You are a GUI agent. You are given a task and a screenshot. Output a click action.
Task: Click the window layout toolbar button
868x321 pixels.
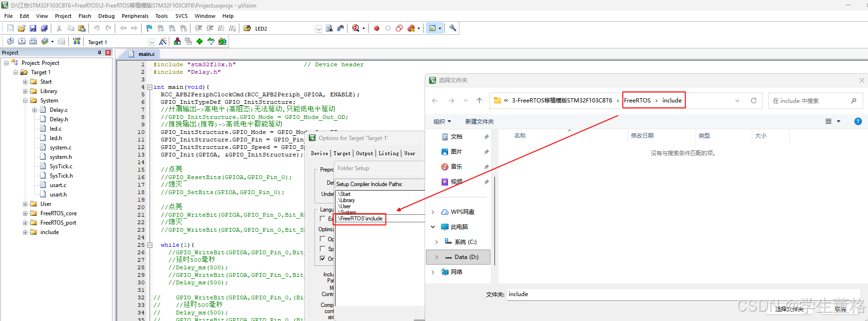tap(432, 28)
